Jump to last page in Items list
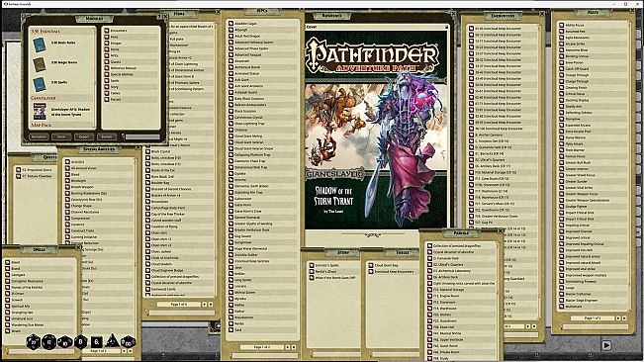This screenshot has height=362, width=644. tap(211, 304)
